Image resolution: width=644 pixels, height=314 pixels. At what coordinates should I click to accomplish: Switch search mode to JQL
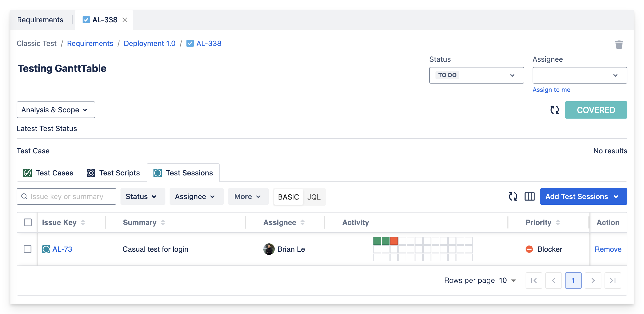(x=314, y=197)
